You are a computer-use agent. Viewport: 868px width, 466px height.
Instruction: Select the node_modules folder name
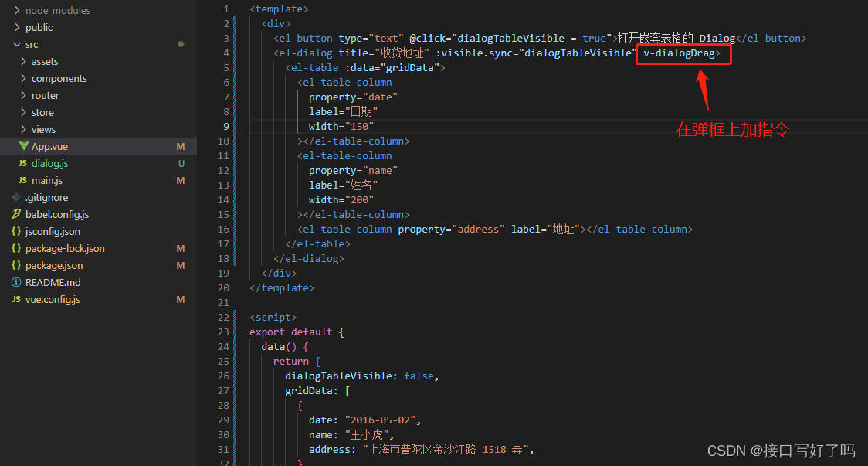point(58,11)
